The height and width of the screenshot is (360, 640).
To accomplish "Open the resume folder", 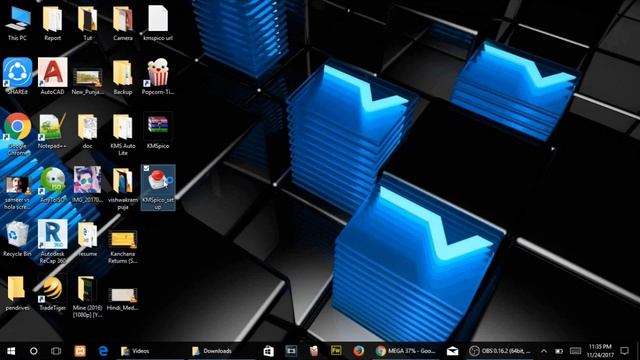I will [87, 239].
